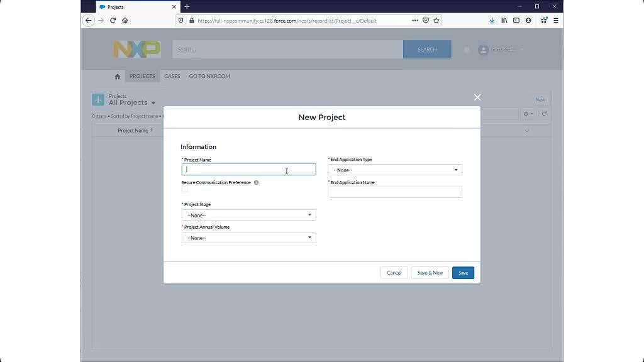The width and height of the screenshot is (644, 362).
Task: Focus the End Application Name field
Action: click(395, 192)
